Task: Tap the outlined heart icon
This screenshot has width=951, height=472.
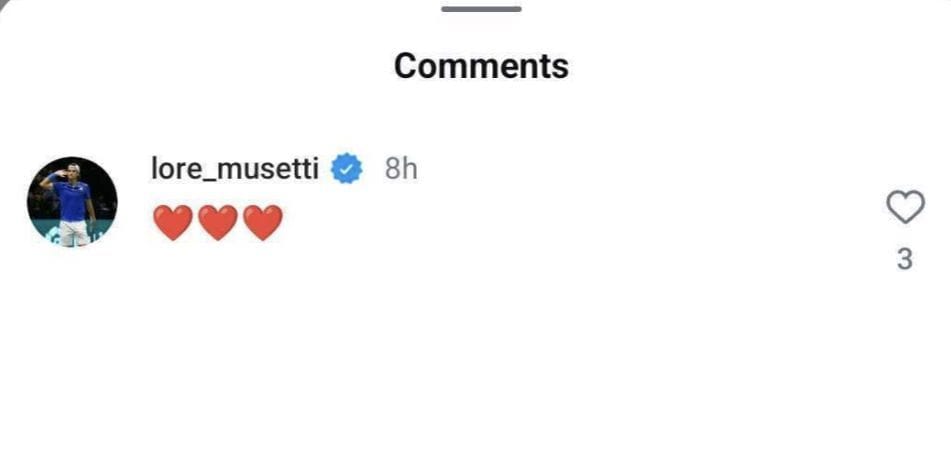Action: click(905, 207)
